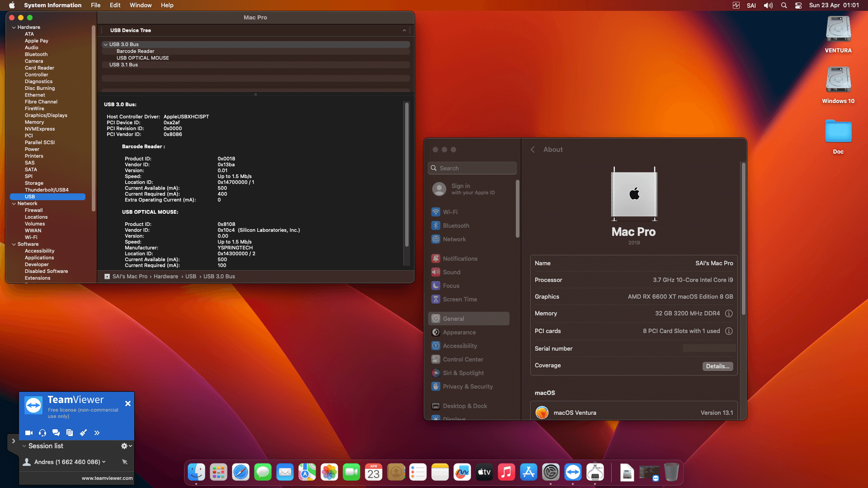Click the Details button next to Coverage
868x488 pixels.
(x=717, y=366)
